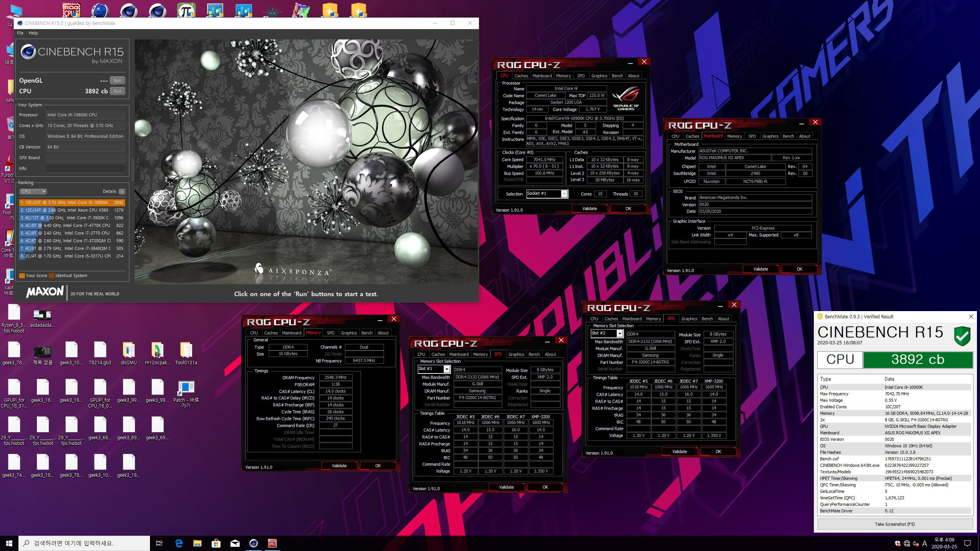Open Microsoft Edge from taskbar
The height and width of the screenshot is (551, 980).
(x=179, y=543)
